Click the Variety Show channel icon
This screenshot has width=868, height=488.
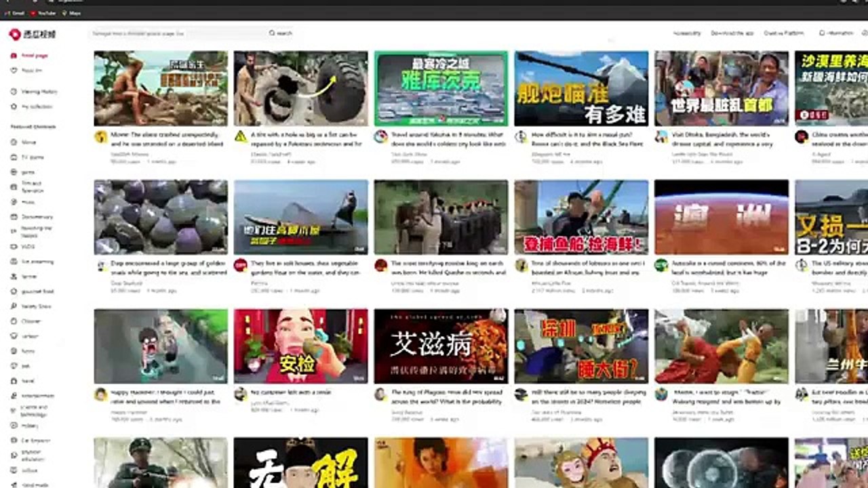pos(14,306)
